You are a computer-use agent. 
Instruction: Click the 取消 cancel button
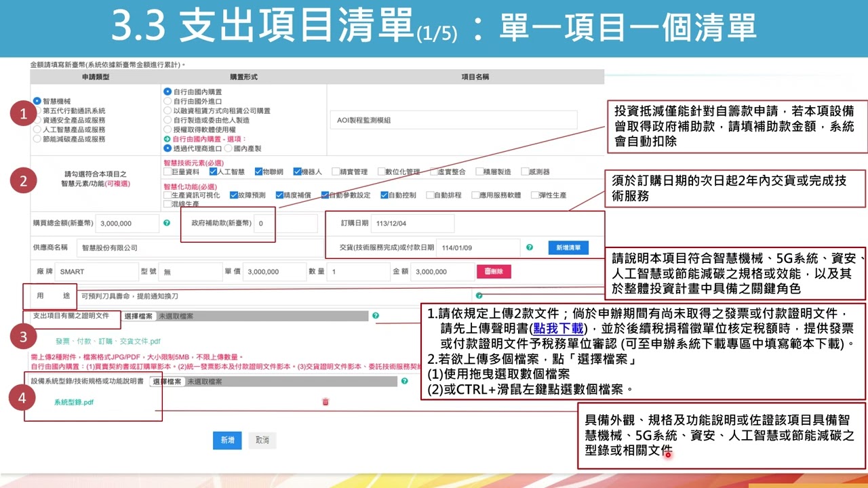(x=262, y=440)
